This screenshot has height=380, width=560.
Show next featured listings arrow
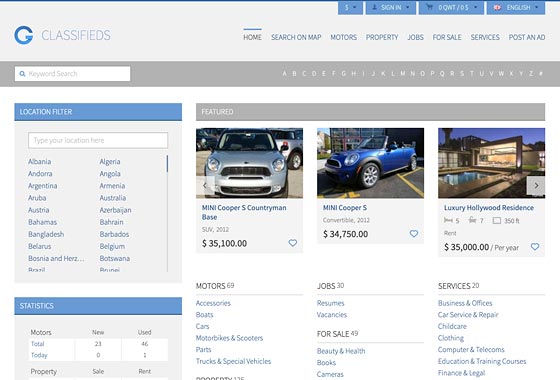(536, 185)
